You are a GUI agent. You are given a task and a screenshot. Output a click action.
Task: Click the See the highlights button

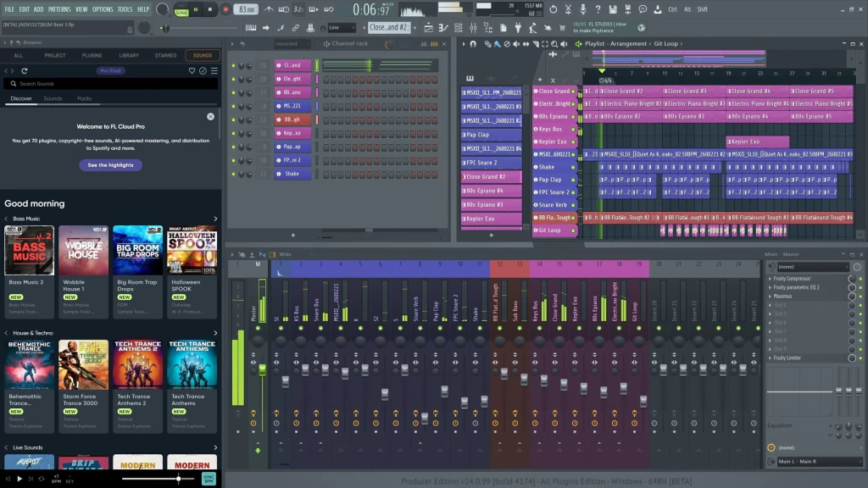(110, 165)
